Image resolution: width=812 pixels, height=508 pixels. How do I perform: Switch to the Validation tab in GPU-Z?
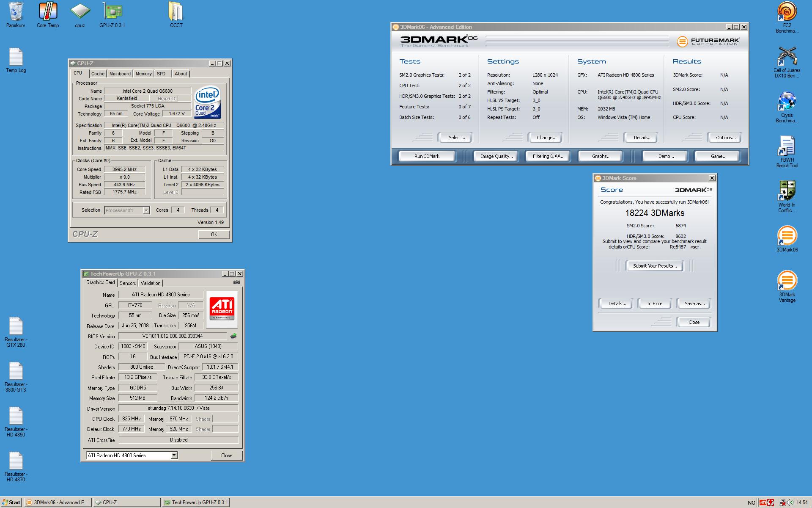151,283
